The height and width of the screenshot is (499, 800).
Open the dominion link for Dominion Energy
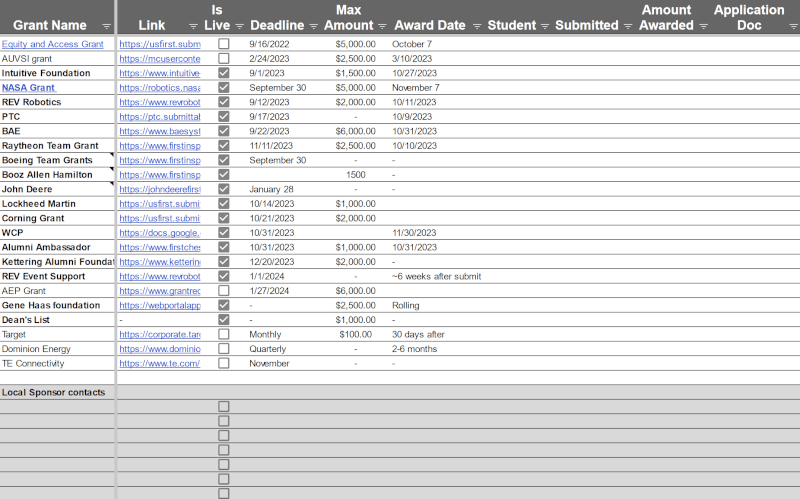[x=160, y=349]
